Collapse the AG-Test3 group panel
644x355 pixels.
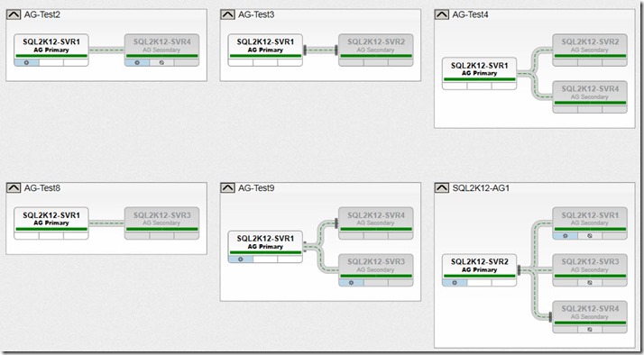tap(227, 14)
